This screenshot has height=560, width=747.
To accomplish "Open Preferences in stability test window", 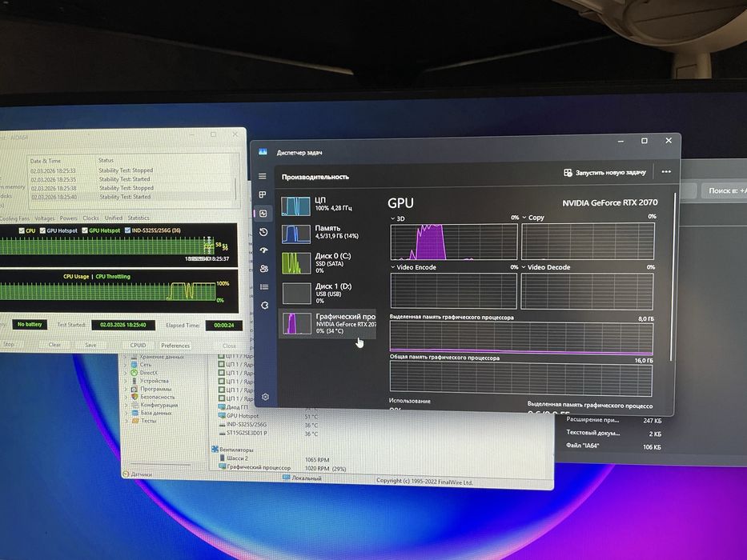I will coord(175,346).
